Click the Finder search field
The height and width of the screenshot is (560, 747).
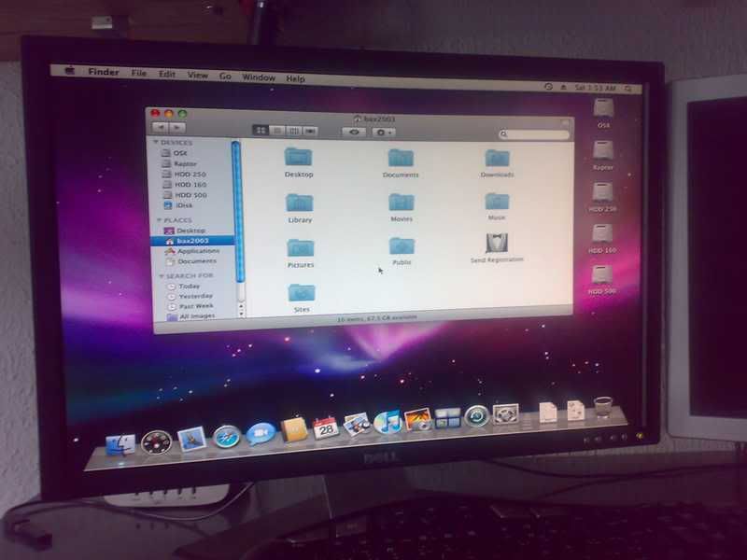click(534, 134)
